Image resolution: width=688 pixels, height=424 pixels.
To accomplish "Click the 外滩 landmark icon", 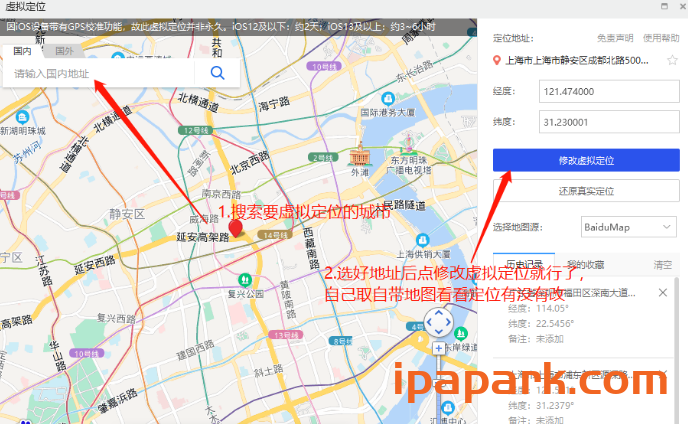I will tap(359, 155).
